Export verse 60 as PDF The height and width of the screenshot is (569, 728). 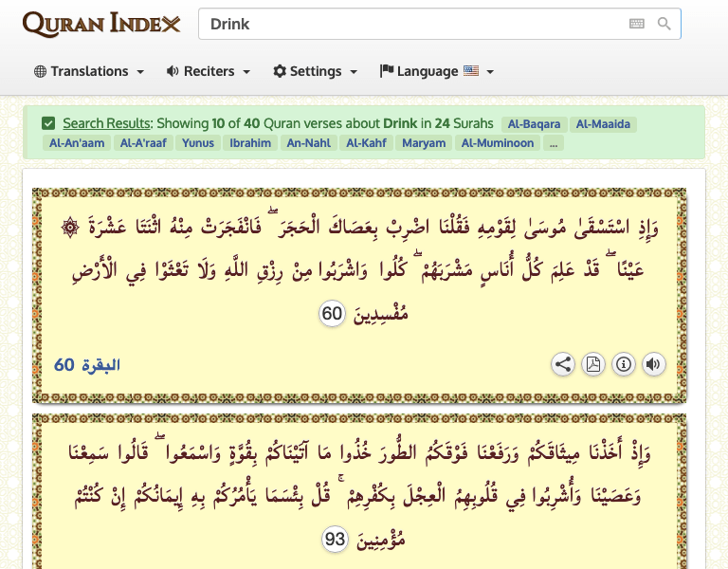(x=592, y=364)
